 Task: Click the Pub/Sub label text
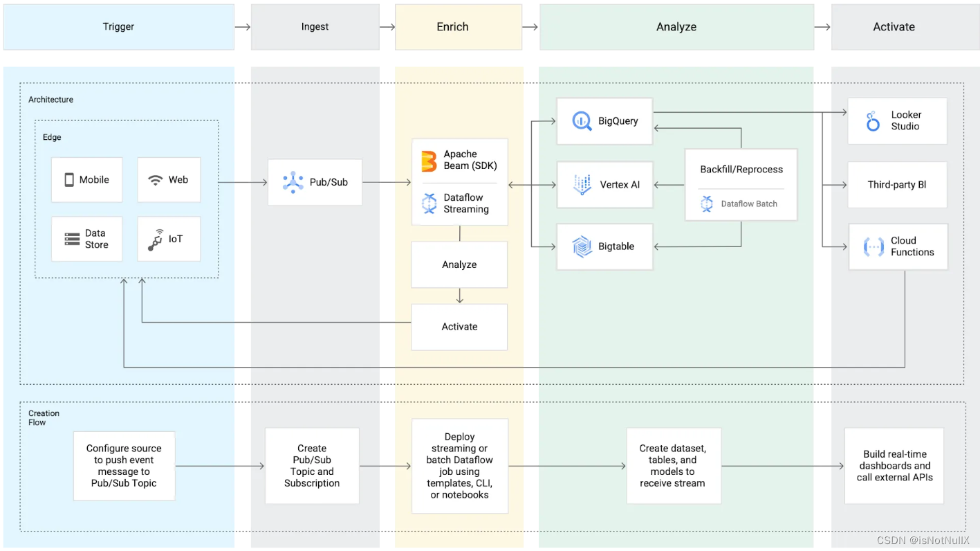[x=329, y=182]
